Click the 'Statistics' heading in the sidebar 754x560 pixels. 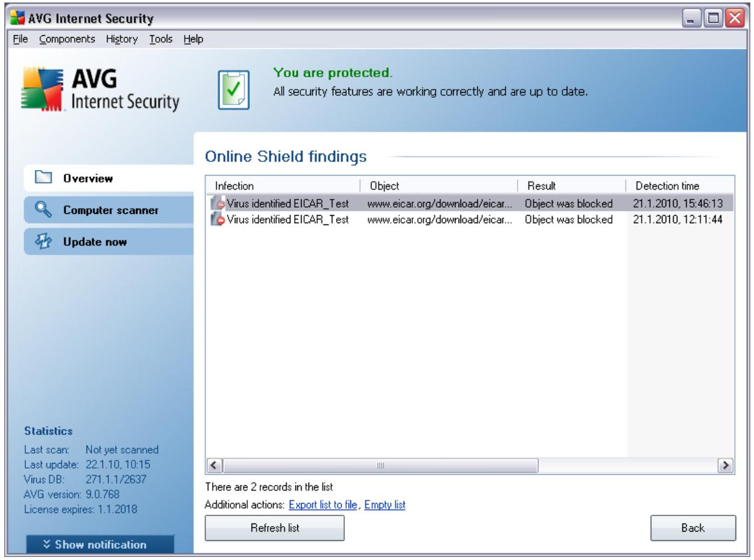[48, 431]
